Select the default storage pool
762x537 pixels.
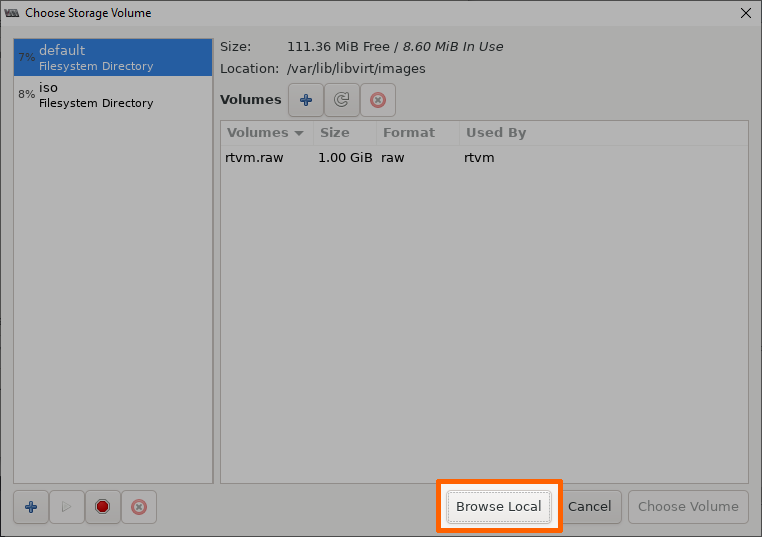(113, 57)
